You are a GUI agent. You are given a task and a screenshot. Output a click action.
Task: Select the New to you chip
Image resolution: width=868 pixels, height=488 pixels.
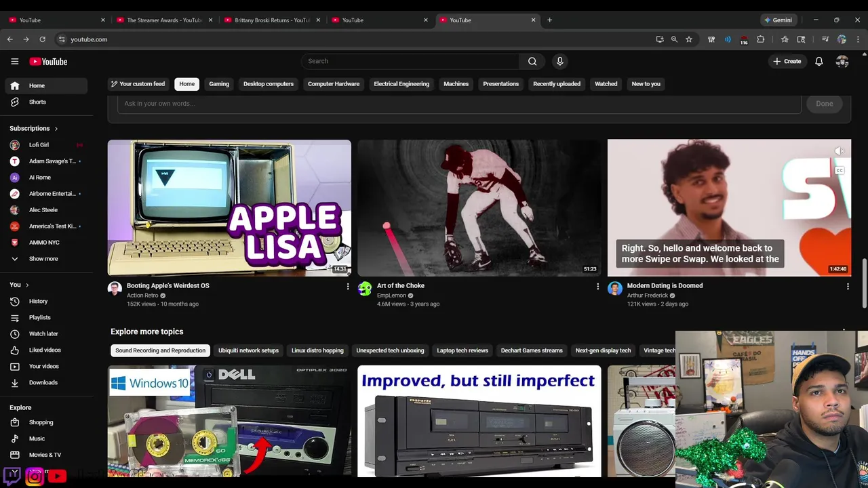pos(646,84)
